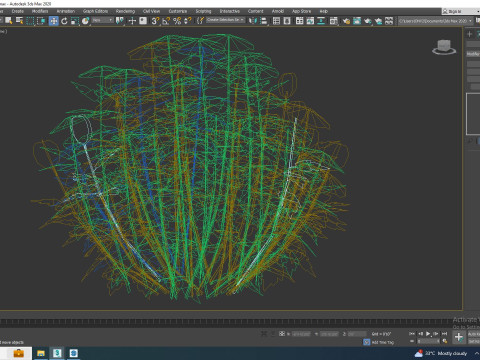
Task: Toggle Keyboard Shortcut Override
Action: (143, 21)
